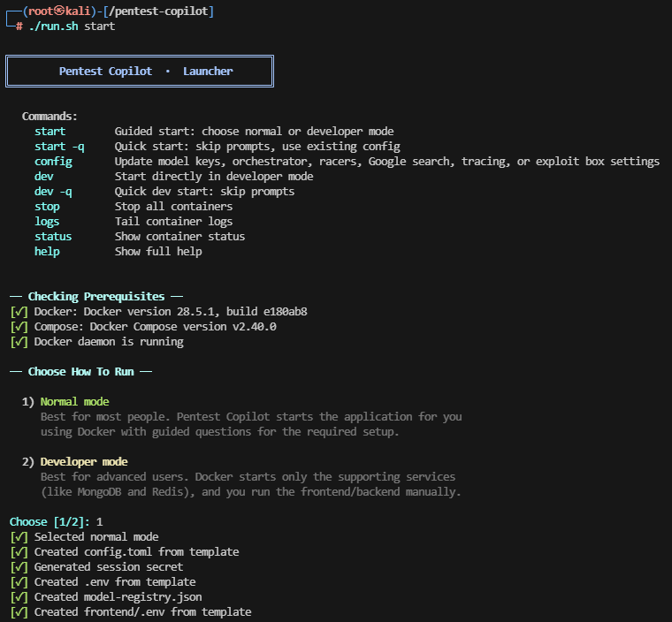Select the '/pentest-copilot' directory in the prompt
Screen dimensions: 672x622
pyautogui.click(x=158, y=11)
